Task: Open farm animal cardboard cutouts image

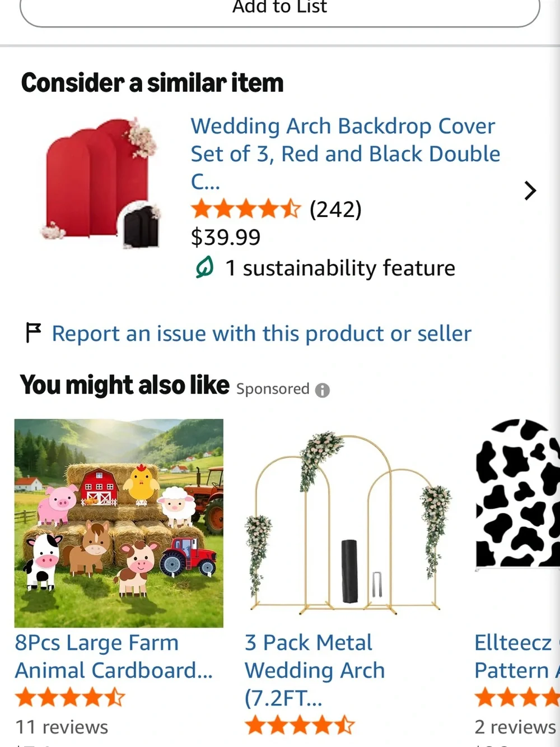Action: pos(119,523)
